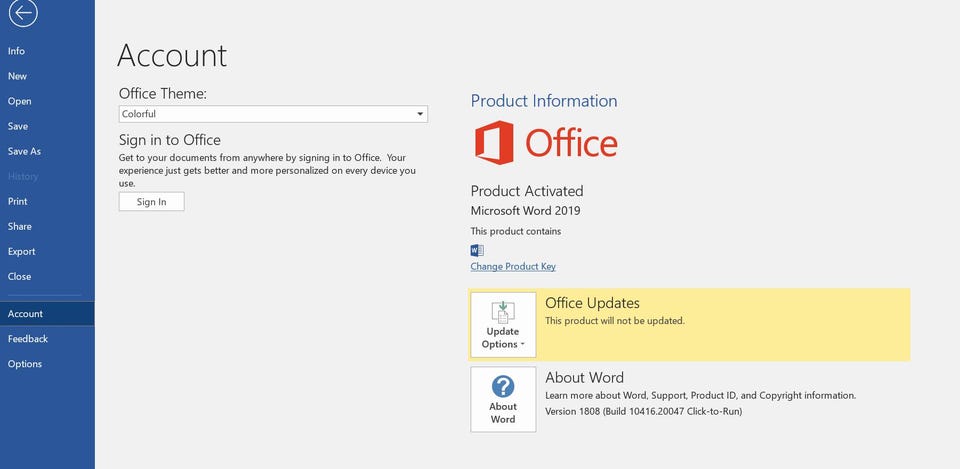Click the Sign In button

[151, 201]
